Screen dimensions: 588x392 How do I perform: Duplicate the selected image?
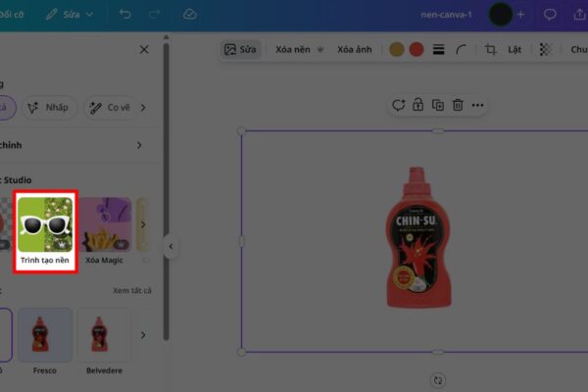[x=438, y=105]
